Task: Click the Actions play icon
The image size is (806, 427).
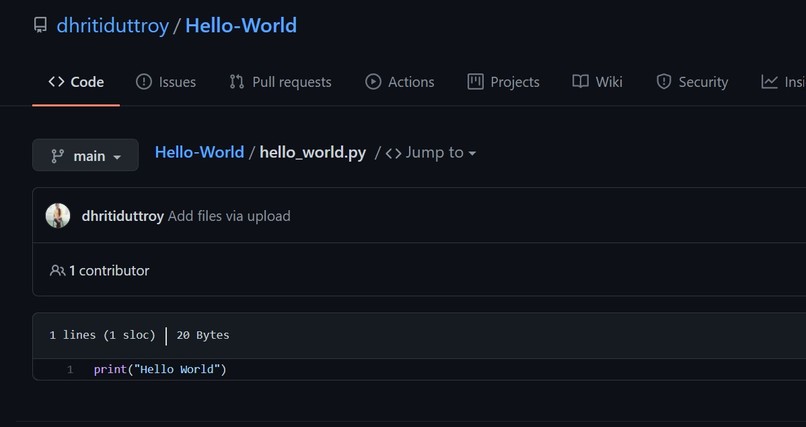Action: pyautogui.click(x=373, y=82)
